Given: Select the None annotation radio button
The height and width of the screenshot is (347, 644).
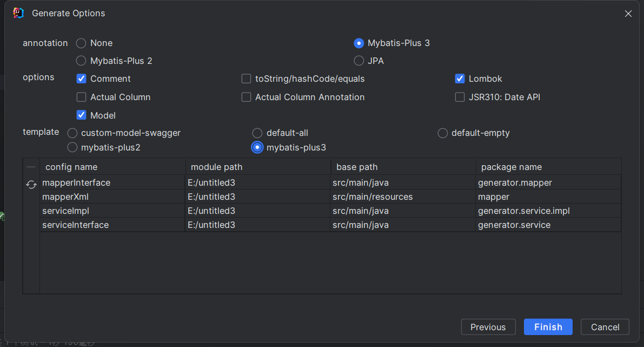Looking at the screenshot, I should 81,43.
